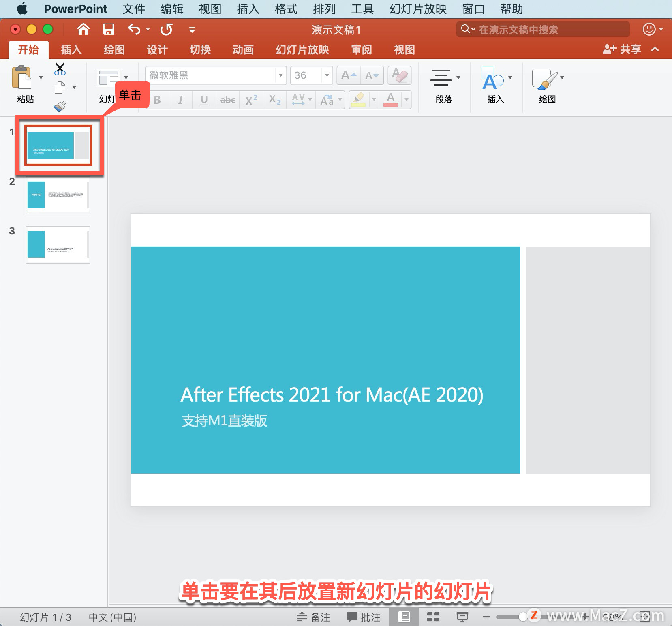The width and height of the screenshot is (672, 626).
Task: Switch to Slide Sorter view icon
Action: (x=433, y=617)
